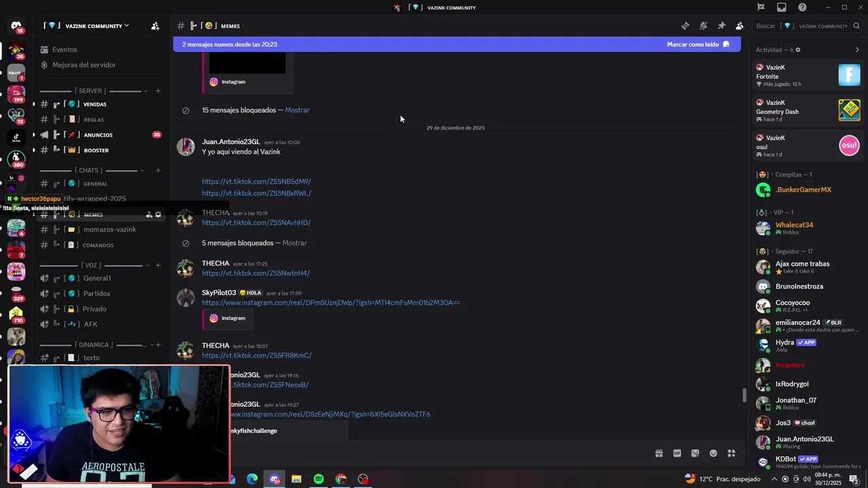
Task: Click the osu! activity thumbnail
Action: [849, 145]
